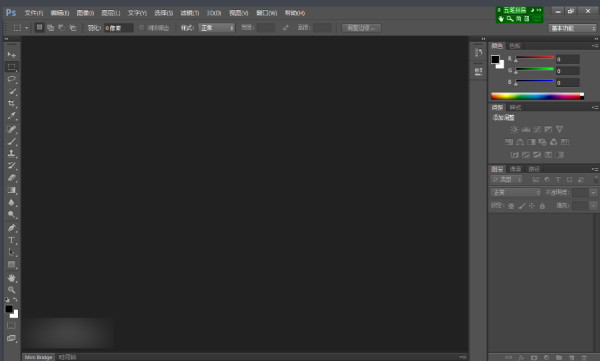The image size is (600, 361).
Task: Toggle the lock all padlock icon
Action: (542, 206)
